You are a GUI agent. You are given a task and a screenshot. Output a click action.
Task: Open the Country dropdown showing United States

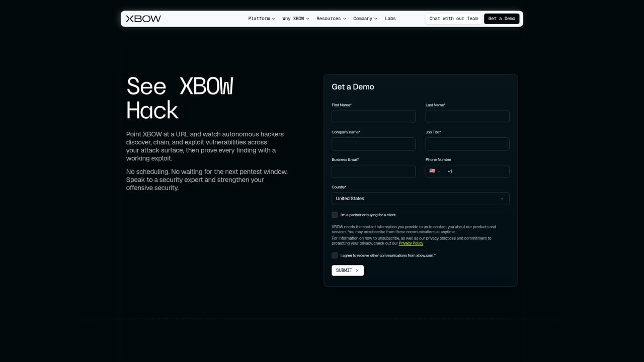coord(421,199)
